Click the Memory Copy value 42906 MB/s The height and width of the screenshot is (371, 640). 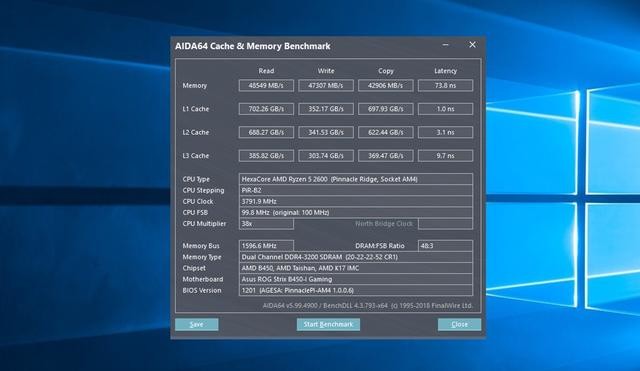385,86
